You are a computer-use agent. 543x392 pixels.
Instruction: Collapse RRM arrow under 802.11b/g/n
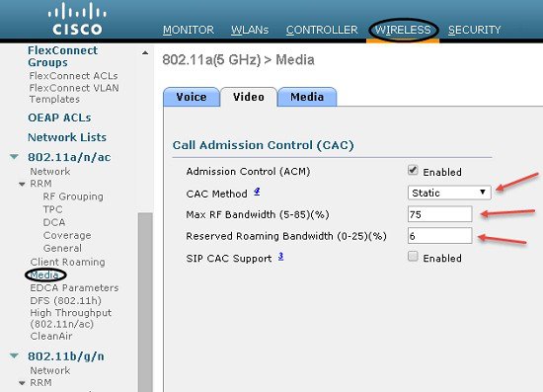pos(22,383)
